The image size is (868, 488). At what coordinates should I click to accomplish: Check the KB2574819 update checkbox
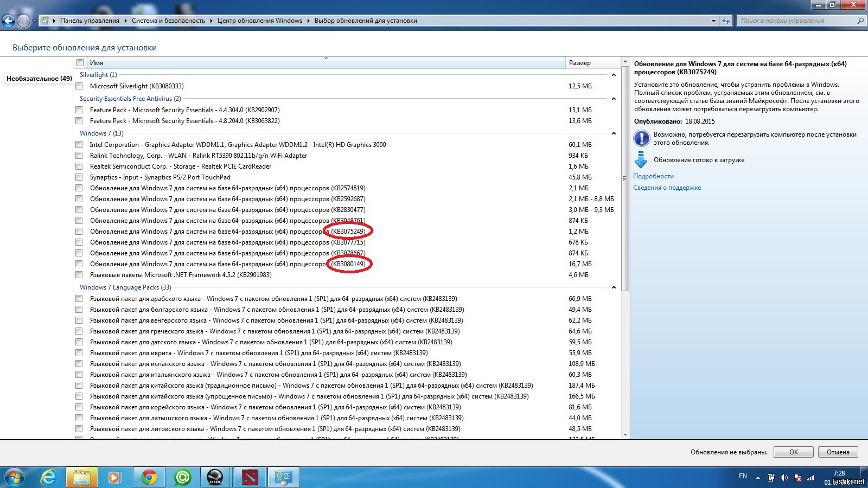coord(79,188)
